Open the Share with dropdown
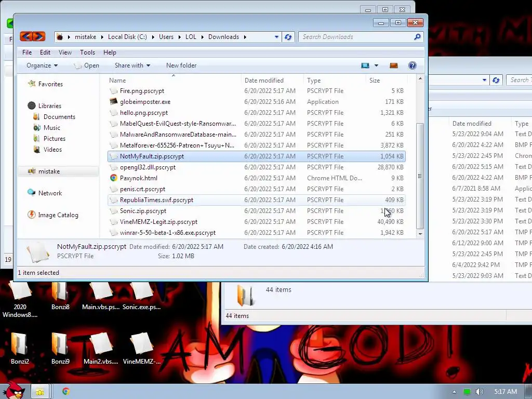This screenshot has width=532, height=399. (132, 65)
